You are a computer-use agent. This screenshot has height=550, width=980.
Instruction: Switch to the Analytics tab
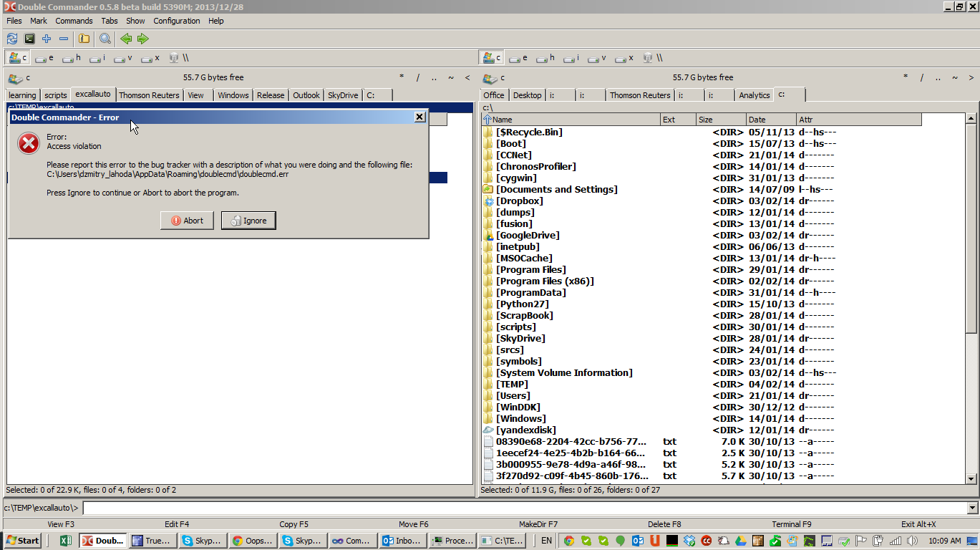pos(754,95)
